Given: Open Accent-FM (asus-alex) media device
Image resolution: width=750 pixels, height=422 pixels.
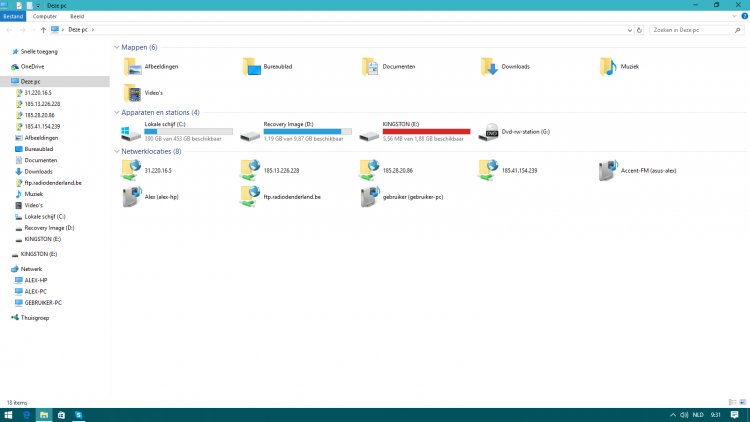Looking at the screenshot, I should tap(608, 170).
